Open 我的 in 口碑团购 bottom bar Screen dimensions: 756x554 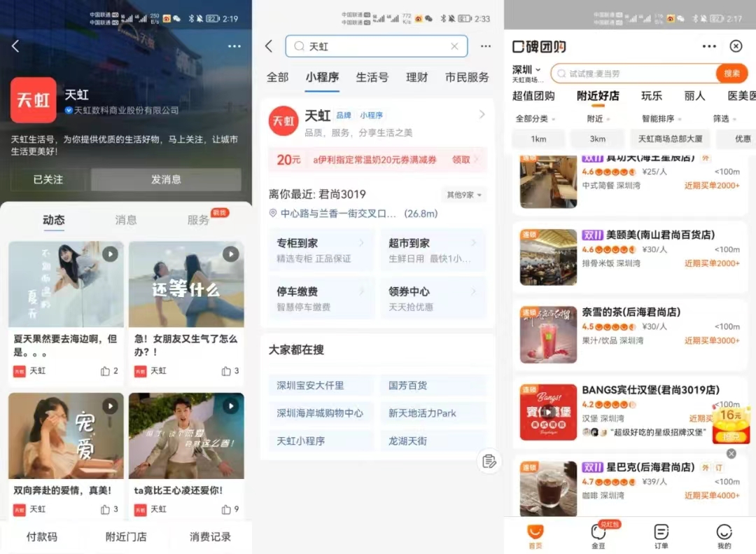724,536
